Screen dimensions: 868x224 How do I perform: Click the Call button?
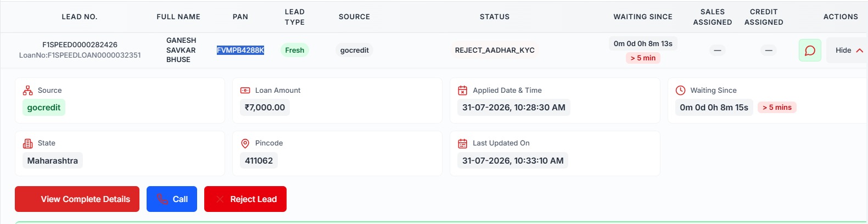[172, 199]
